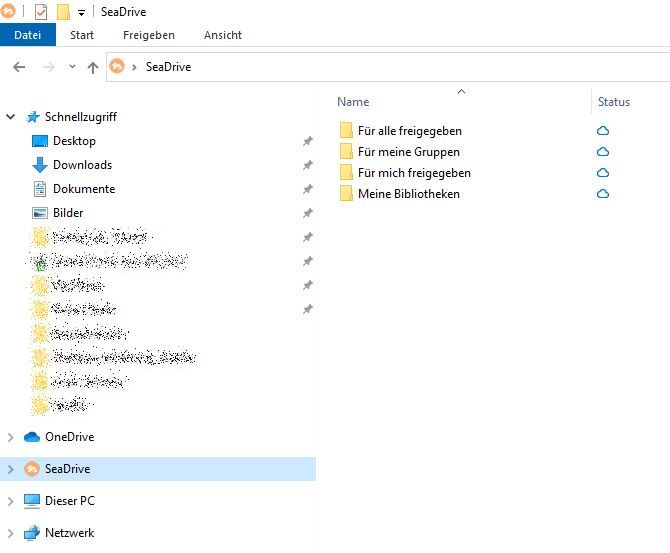The height and width of the screenshot is (553, 670).
Task: Switch to the Freigeben ribbon tab
Action: (x=148, y=35)
